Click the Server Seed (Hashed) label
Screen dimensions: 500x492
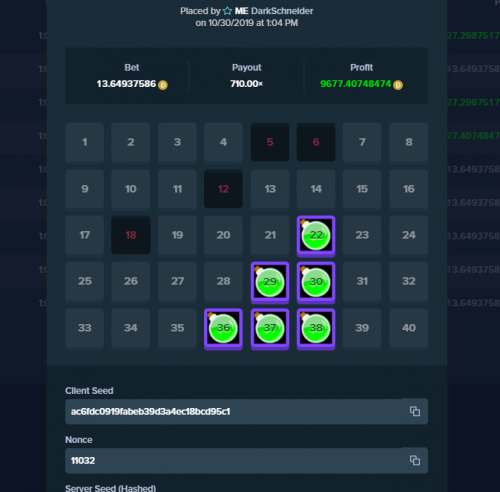[x=111, y=488]
